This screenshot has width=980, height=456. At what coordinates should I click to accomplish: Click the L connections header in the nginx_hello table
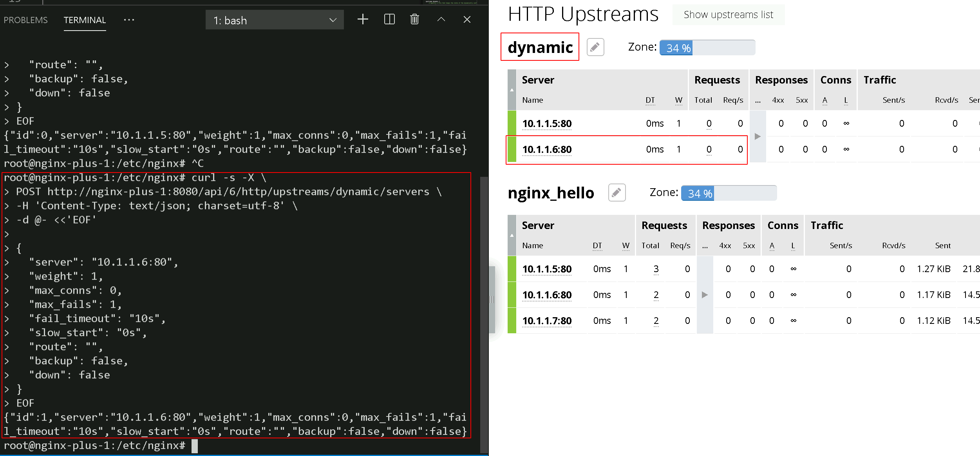pyautogui.click(x=793, y=246)
